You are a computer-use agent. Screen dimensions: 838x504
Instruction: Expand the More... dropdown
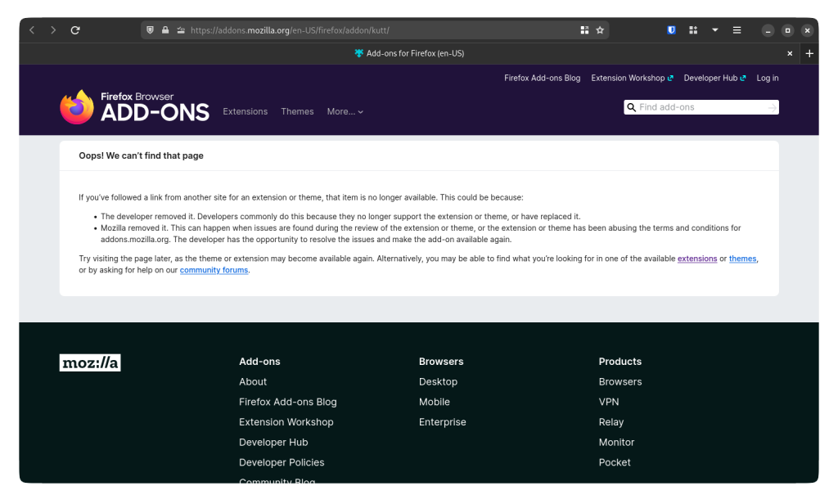click(x=345, y=112)
